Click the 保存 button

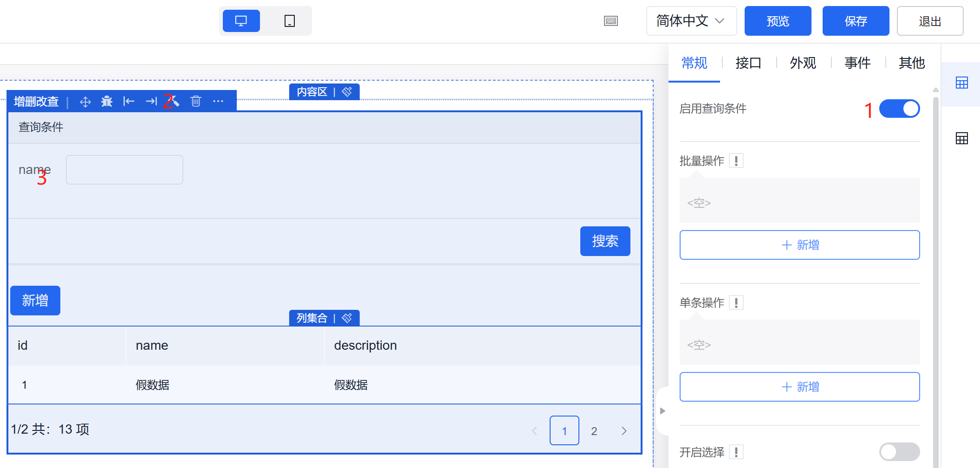[x=855, y=21]
